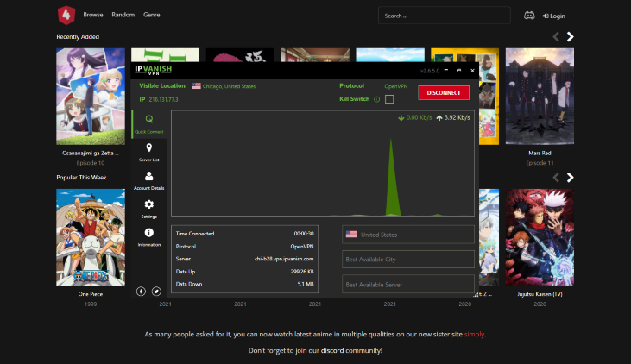Open Account Details in IPVanish
Screen dimensions: 631x364
coord(148,180)
